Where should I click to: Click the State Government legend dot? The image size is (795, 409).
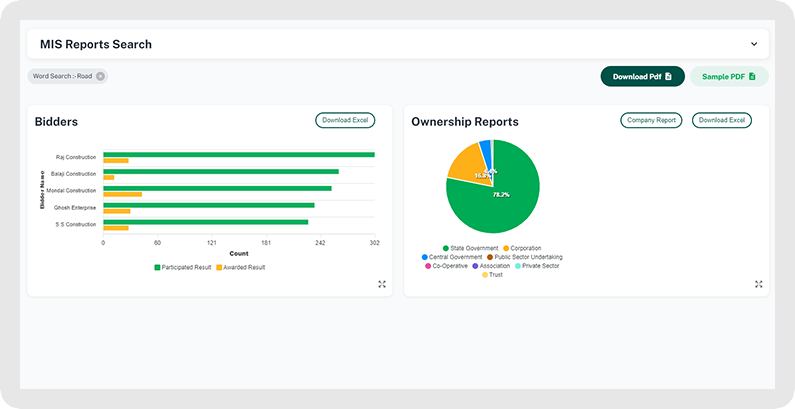[x=445, y=248]
